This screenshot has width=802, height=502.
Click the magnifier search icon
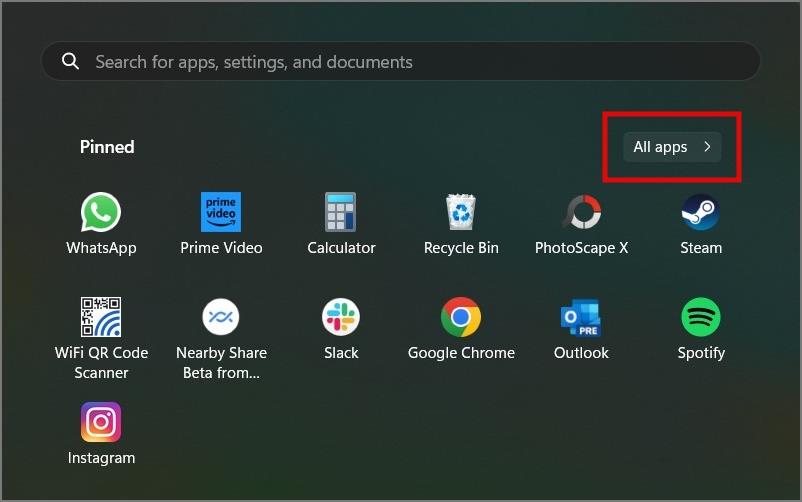coord(70,61)
